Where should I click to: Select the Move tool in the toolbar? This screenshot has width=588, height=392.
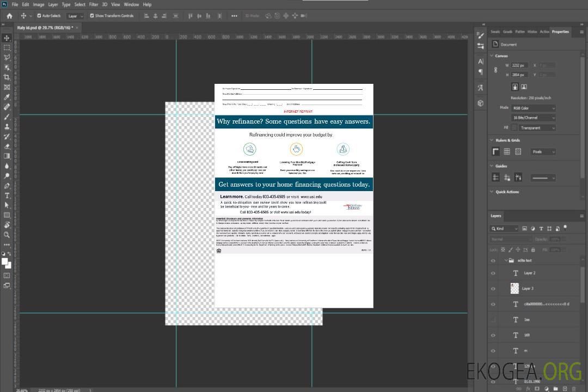click(7, 38)
